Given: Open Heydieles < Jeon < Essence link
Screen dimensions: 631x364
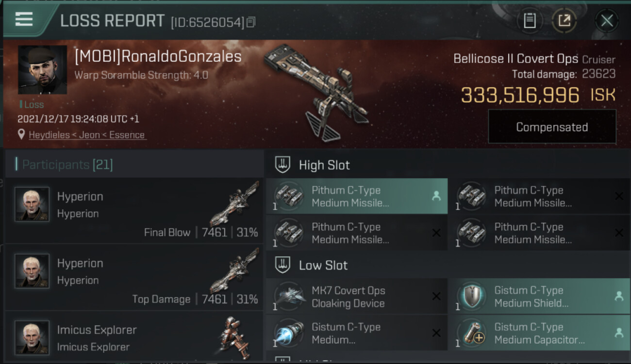Looking at the screenshot, I should 87,135.
